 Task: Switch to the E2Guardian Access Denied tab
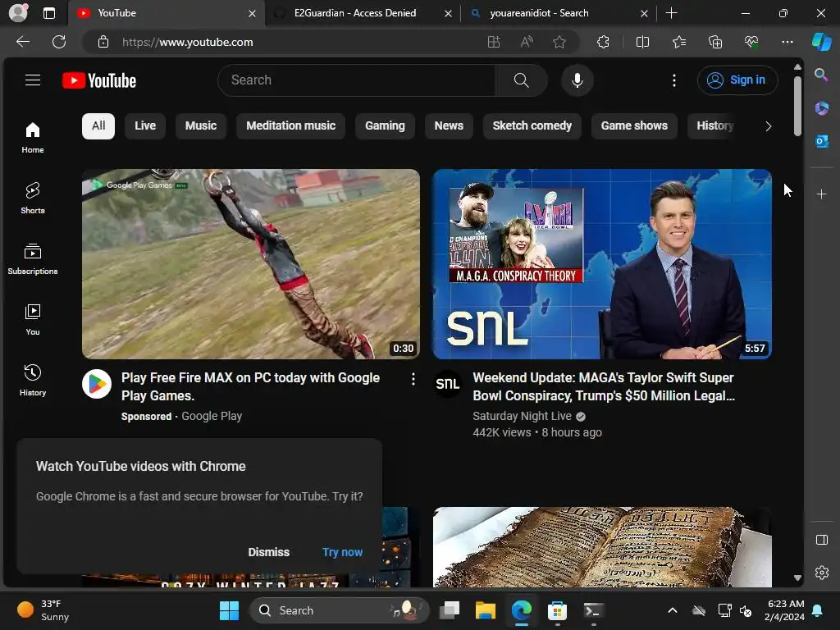click(362, 13)
